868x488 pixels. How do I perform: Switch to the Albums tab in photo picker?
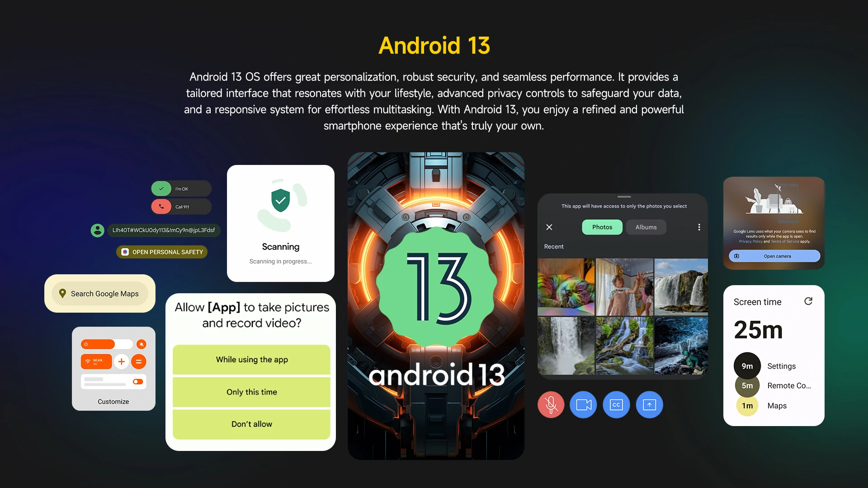coord(646,227)
